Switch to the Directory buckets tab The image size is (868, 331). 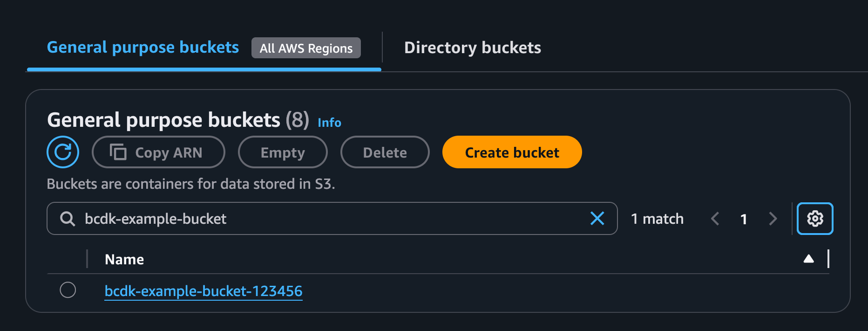click(x=473, y=47)
